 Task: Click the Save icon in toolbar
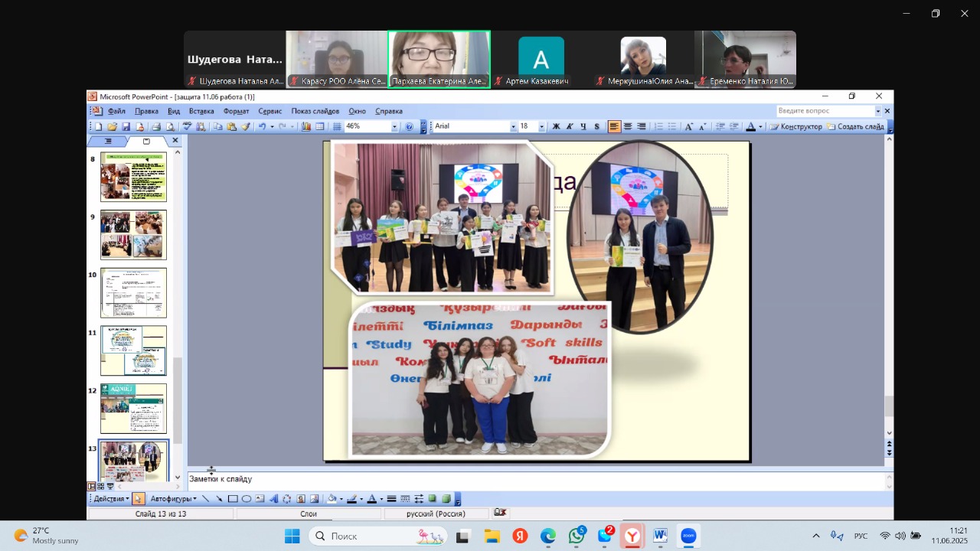(x=126, y=127)
